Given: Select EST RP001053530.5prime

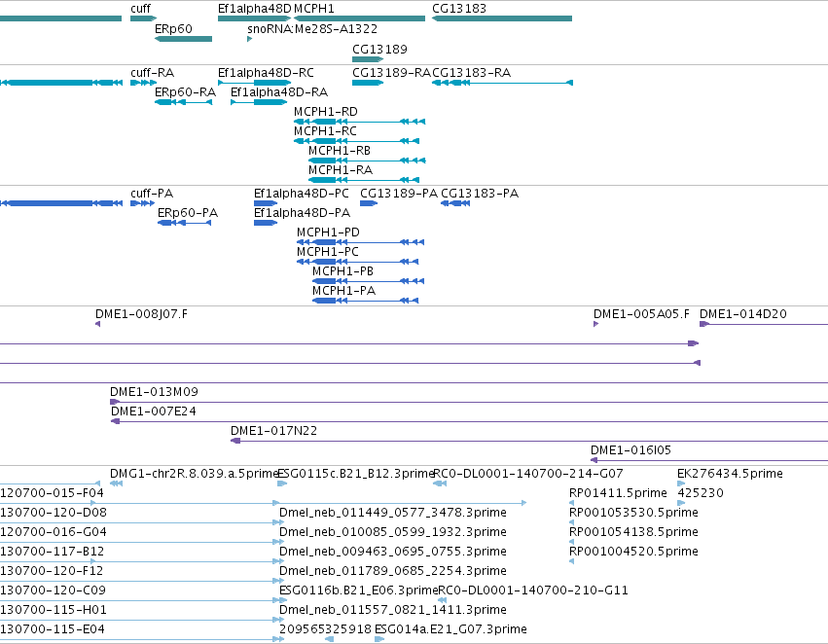Looking at the screenshot, I should coord(633,513).
